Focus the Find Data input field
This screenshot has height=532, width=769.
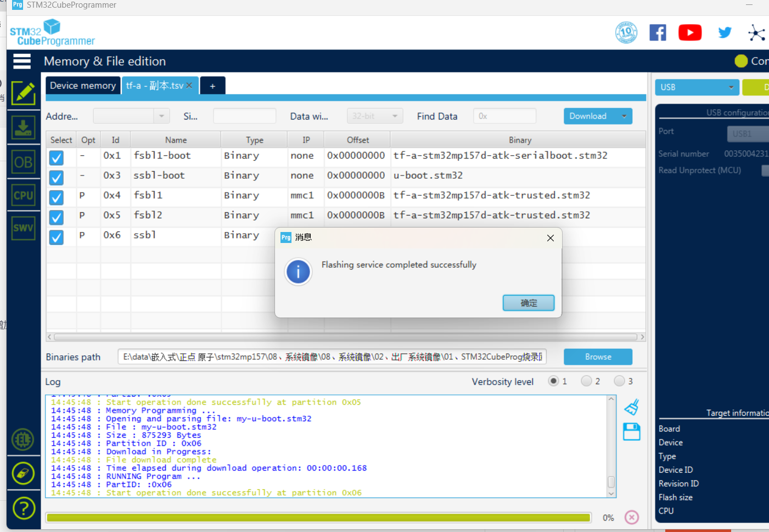tap(504, 116)
